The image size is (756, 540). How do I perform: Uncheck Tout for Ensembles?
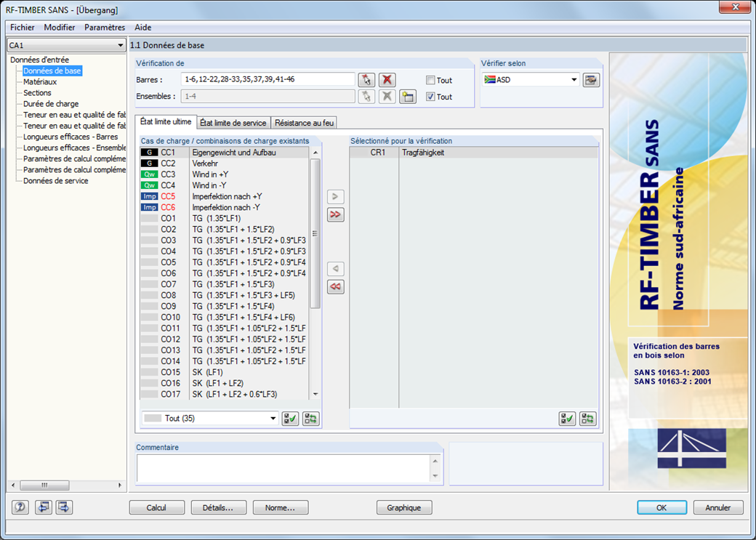pos(430,97)
